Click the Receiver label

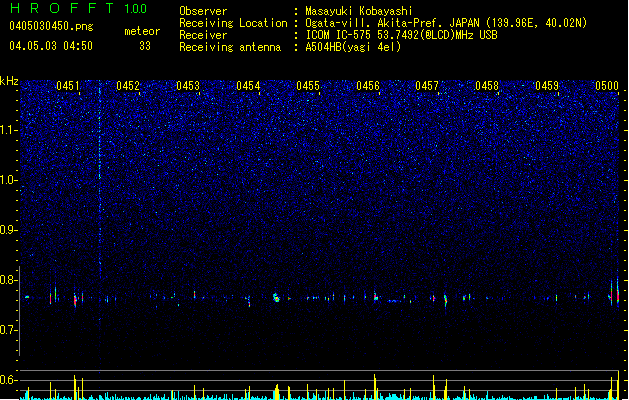click(203, 35)
